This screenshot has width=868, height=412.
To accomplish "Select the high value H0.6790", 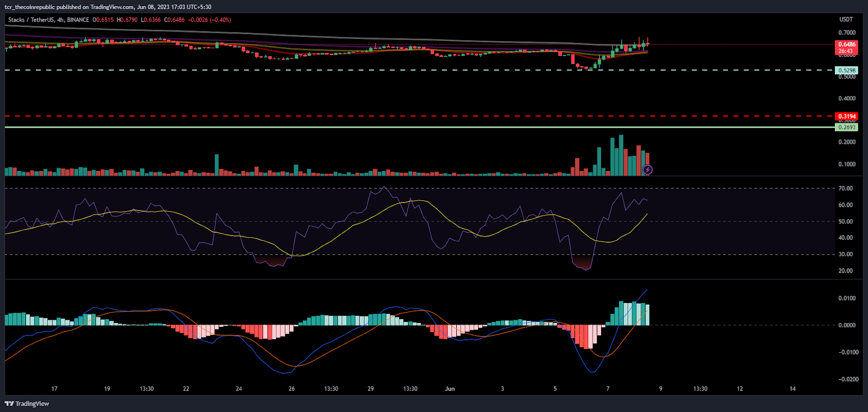I will click(x=127, y=20).
